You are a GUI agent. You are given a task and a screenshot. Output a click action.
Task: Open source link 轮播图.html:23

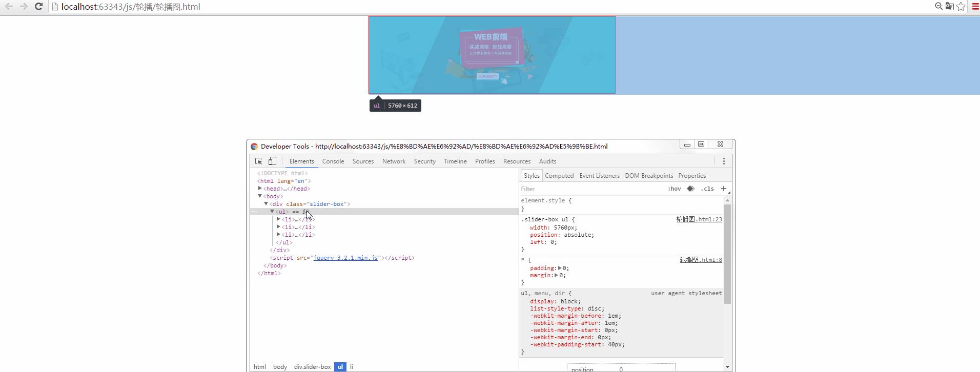699,219
